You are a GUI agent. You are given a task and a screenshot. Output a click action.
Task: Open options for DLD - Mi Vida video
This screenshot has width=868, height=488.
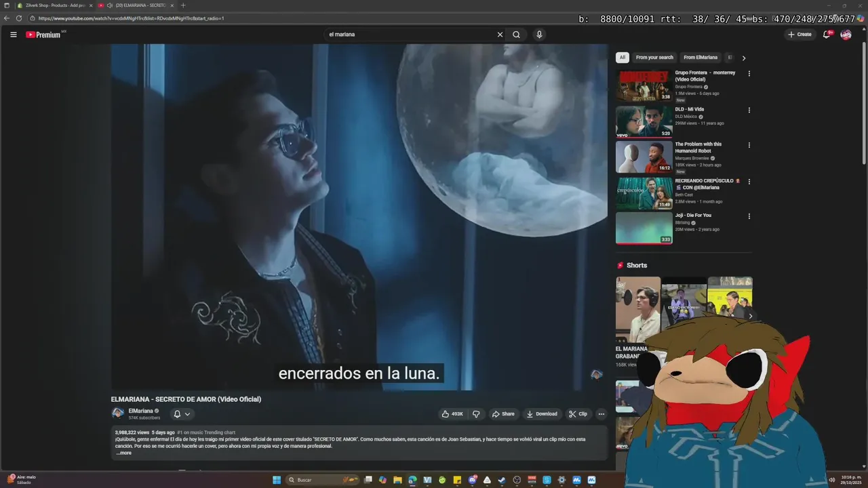click(x=749, y=110)
